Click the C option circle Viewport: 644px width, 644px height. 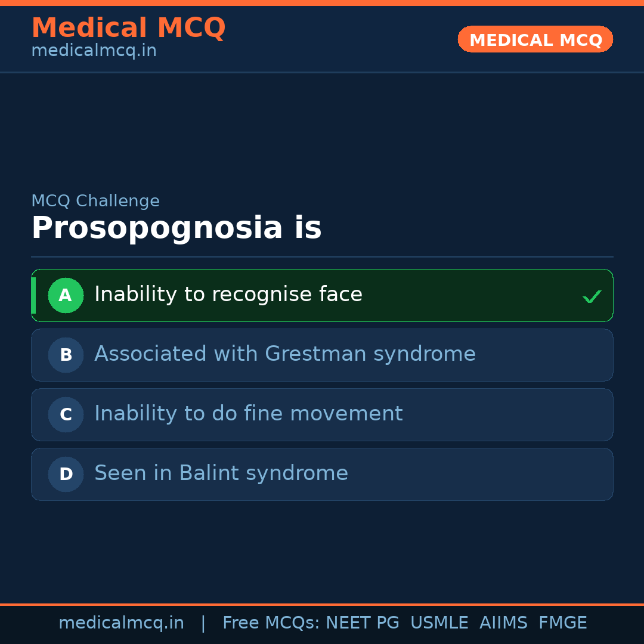66,414
